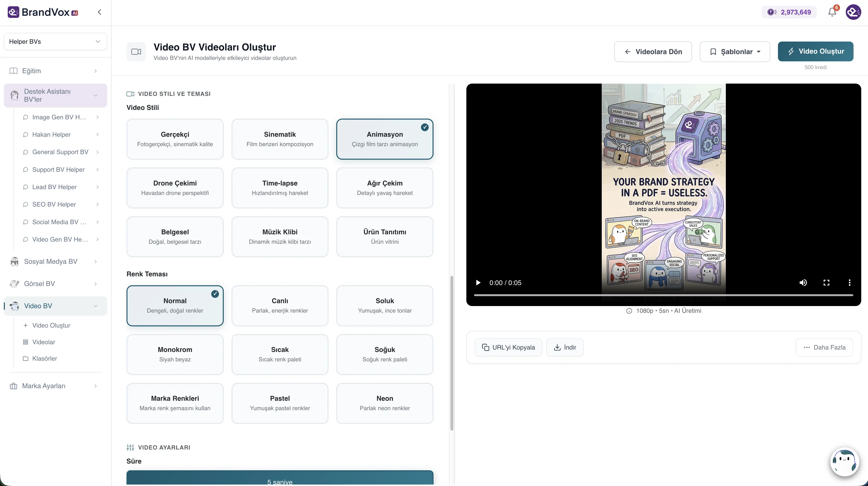Select the Normal color theme

(175, 306)
